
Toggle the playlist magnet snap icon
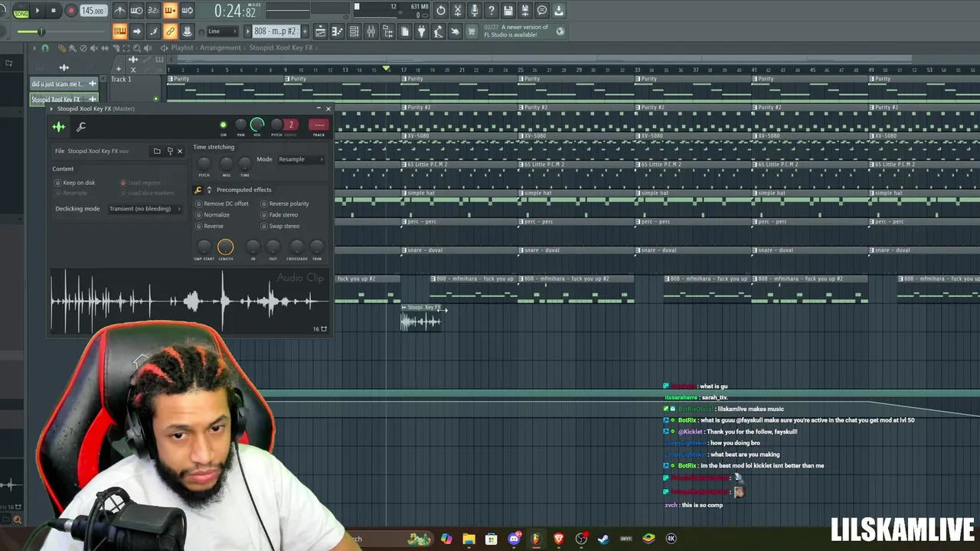(45, 48)
